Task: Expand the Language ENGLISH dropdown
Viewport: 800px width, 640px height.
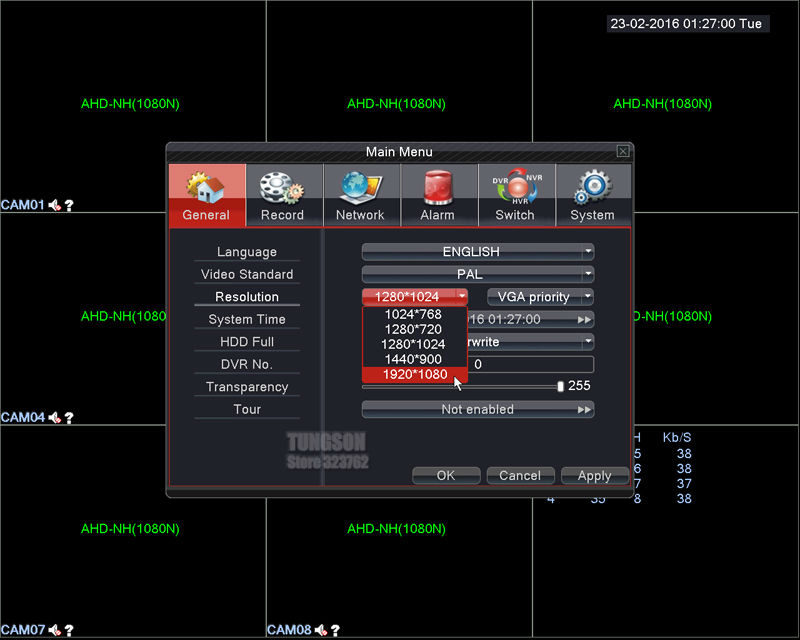Action: [477, 252]
